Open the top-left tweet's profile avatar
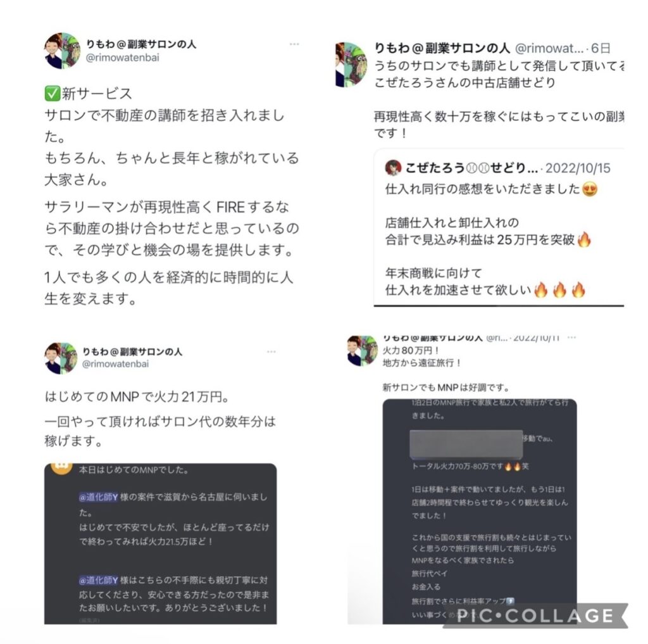This screenshot has height=644, width=648. [63, 51]
